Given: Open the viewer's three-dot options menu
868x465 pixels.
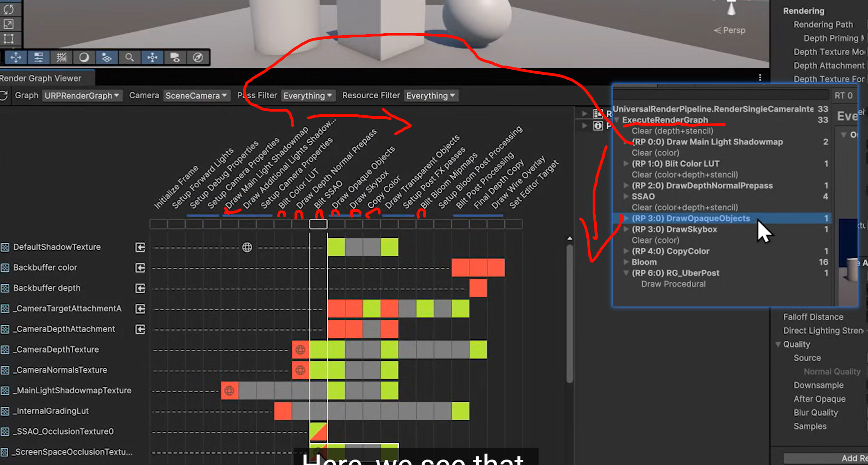Looking at the screenshot, I should tap(760, 78).
